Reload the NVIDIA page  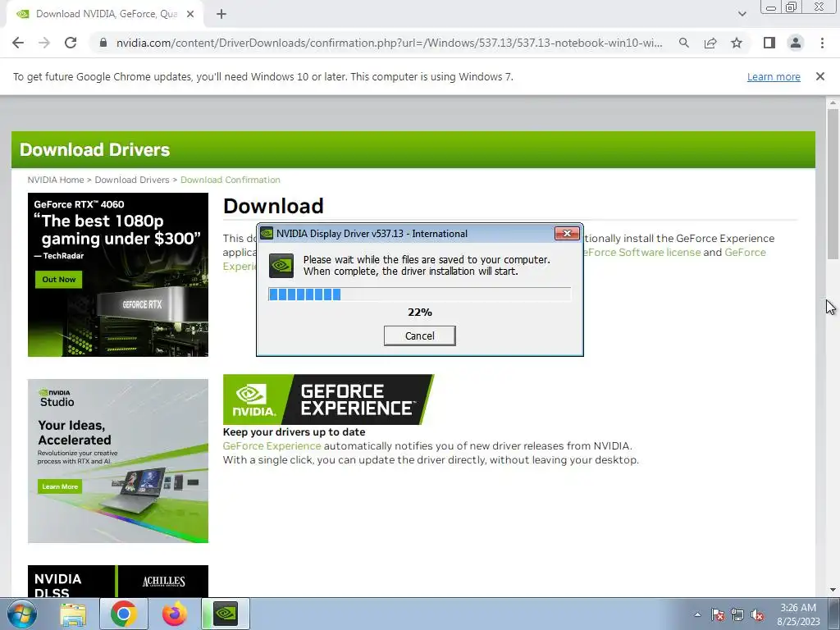point(71,43)
